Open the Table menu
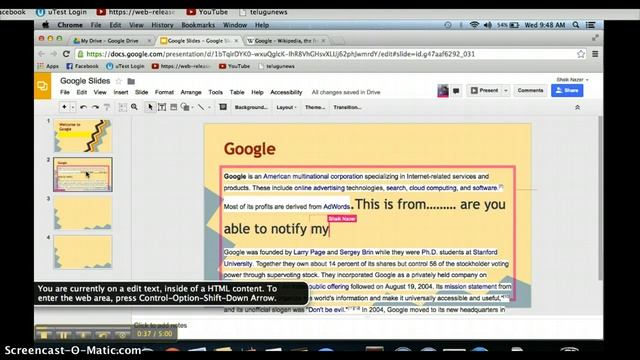The width and height of the screenshot is (640, 360). 237,92
